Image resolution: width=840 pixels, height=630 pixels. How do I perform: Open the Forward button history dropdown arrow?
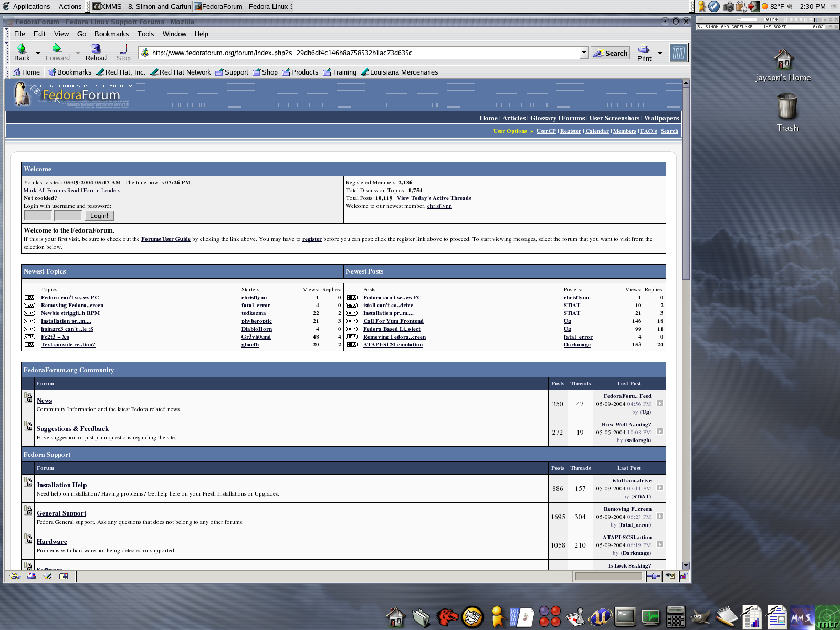78,52
